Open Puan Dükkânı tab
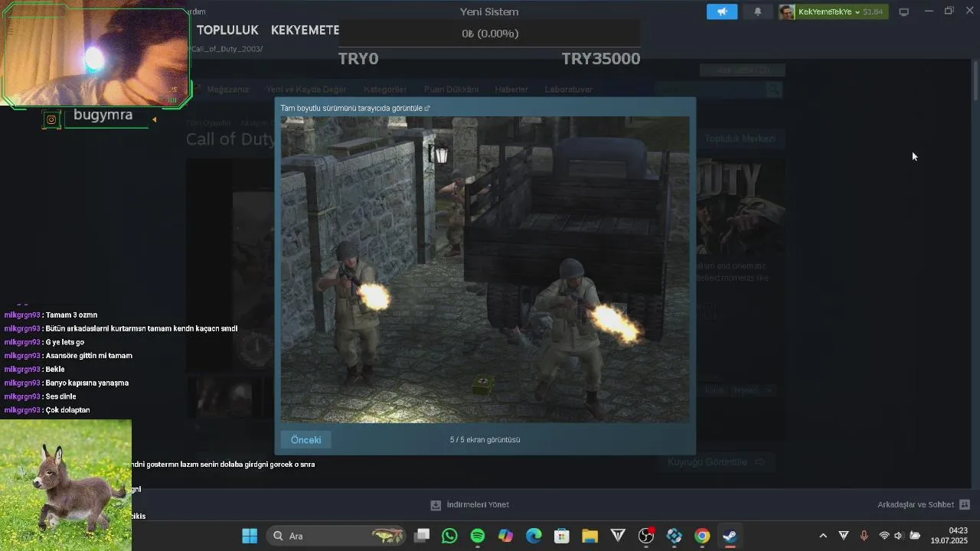This screenshot has width=980, height=551. click(451, 90)
